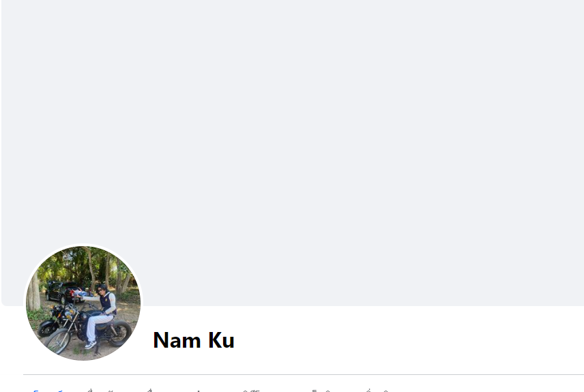The height and width of the screenshot is (392, 584).
Task: Click the black car in profile photo
Action: click(60, 292)
